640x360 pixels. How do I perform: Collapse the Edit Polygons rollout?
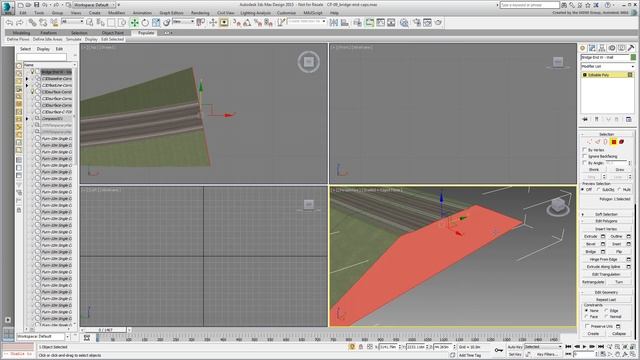pos(606,221)
